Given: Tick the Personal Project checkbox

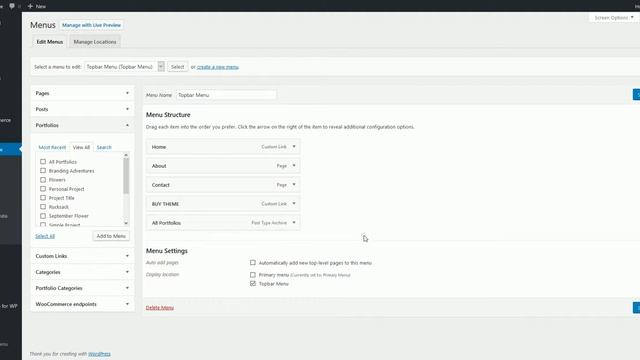Looking at the screenshot, I should click(43, 189).
